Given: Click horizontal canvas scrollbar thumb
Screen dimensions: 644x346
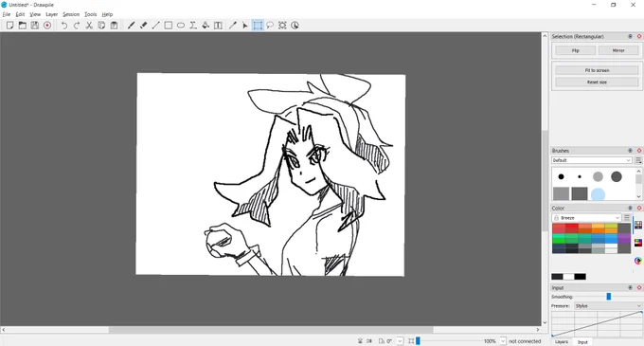Looking at the screenshot, I should coord(271,330).
